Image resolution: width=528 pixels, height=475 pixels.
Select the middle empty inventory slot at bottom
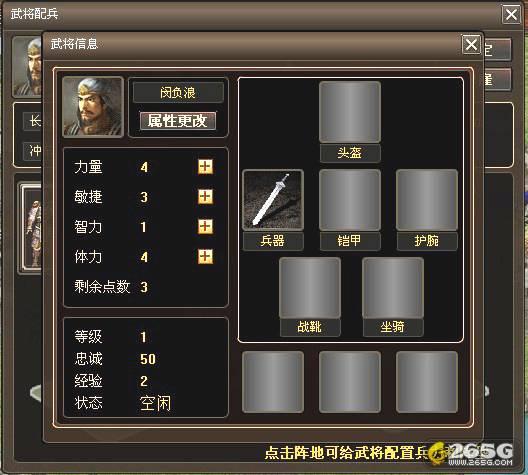(350, 382)
